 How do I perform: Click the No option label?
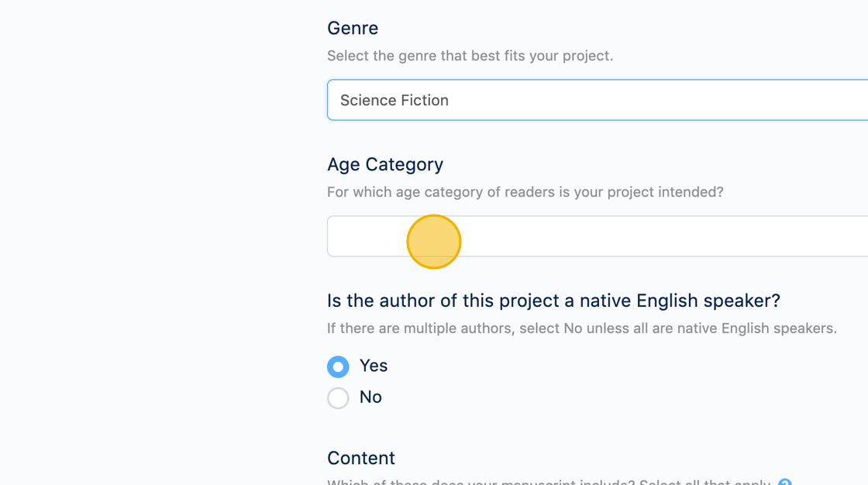click(370, 397)
